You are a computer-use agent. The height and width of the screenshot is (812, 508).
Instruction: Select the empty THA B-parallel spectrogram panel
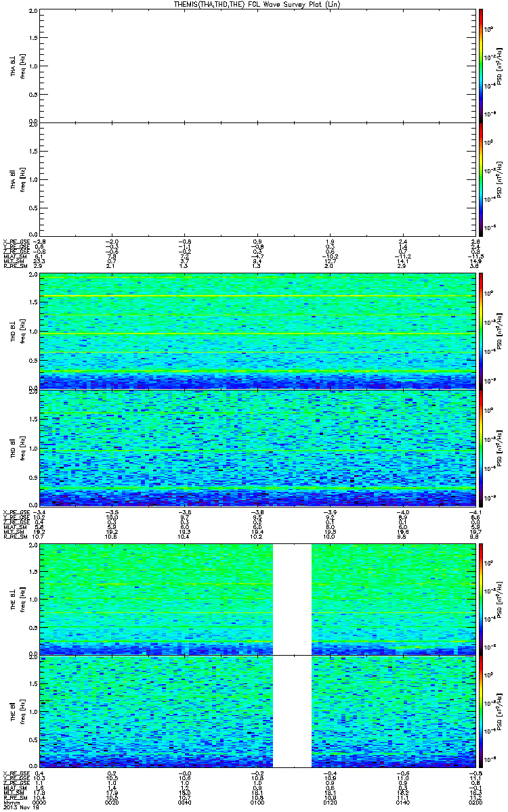coord(257,179)
